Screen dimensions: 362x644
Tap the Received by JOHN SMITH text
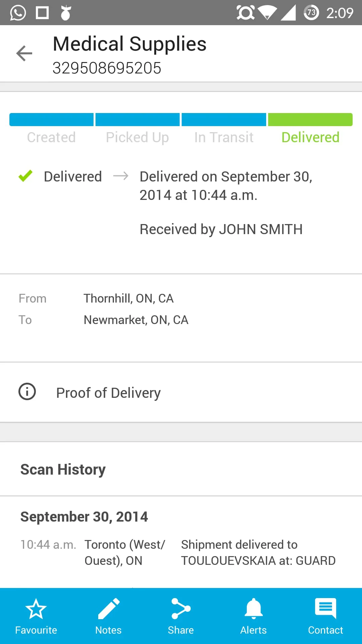click(221, 229)
